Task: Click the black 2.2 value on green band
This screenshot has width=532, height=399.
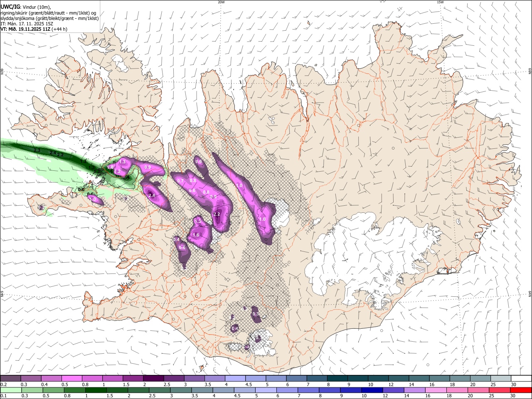Action: pyautogui.click(x=60, y=155)
